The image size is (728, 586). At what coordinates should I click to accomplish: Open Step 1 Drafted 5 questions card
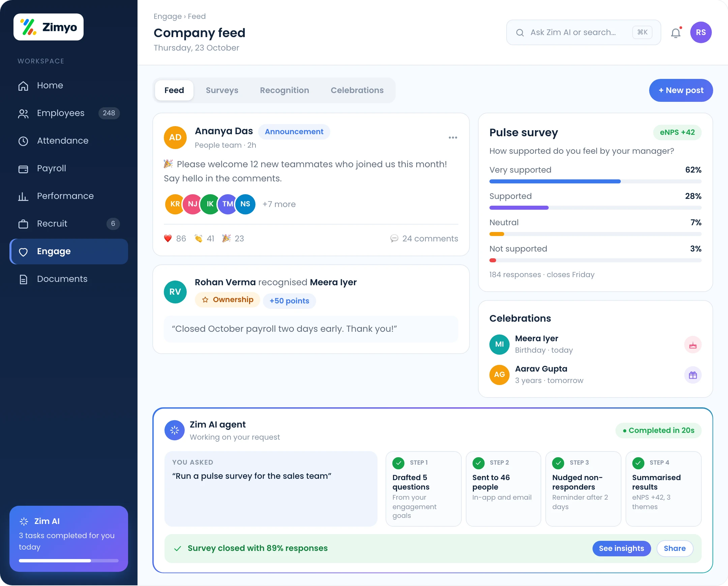[424, 490]
